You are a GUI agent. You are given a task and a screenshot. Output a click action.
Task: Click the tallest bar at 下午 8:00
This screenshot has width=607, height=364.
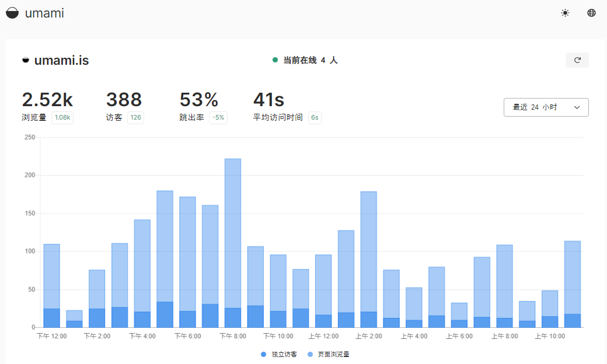coord(233,233)
